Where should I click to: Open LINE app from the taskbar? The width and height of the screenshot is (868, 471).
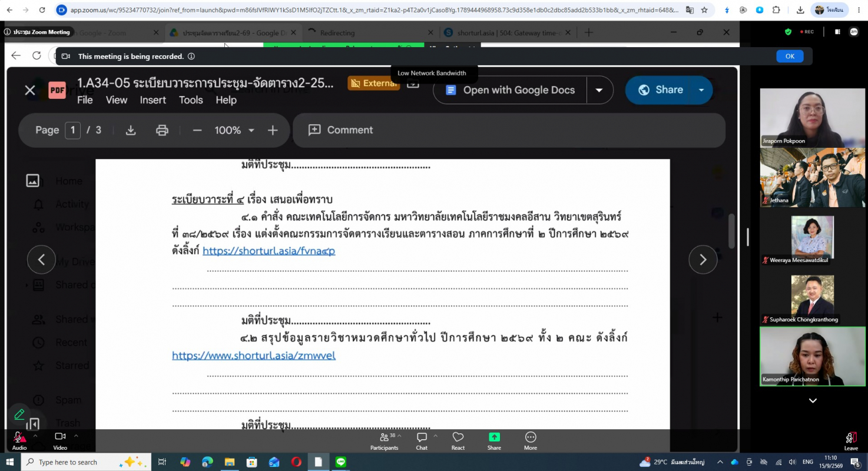[x=340, y=462]
